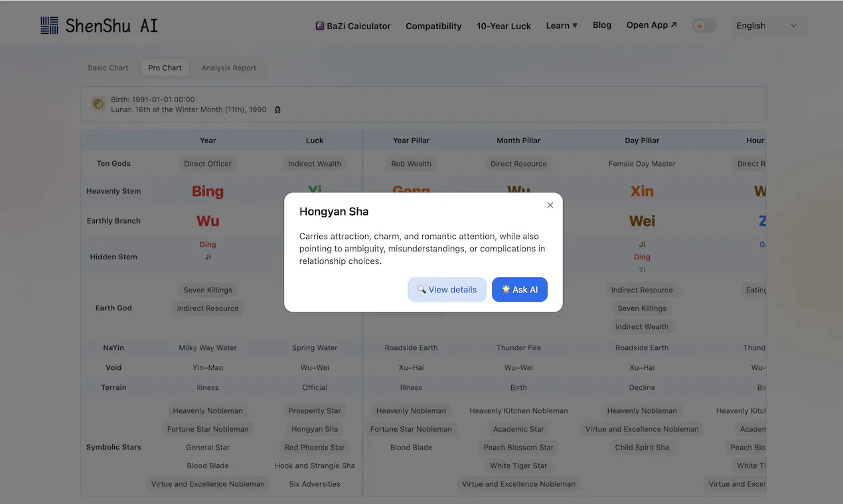Image resolution: width=843 pixels, height=504 pixels.
Task: Toggle the light/dark theme switch
Action: coord(704,25)
